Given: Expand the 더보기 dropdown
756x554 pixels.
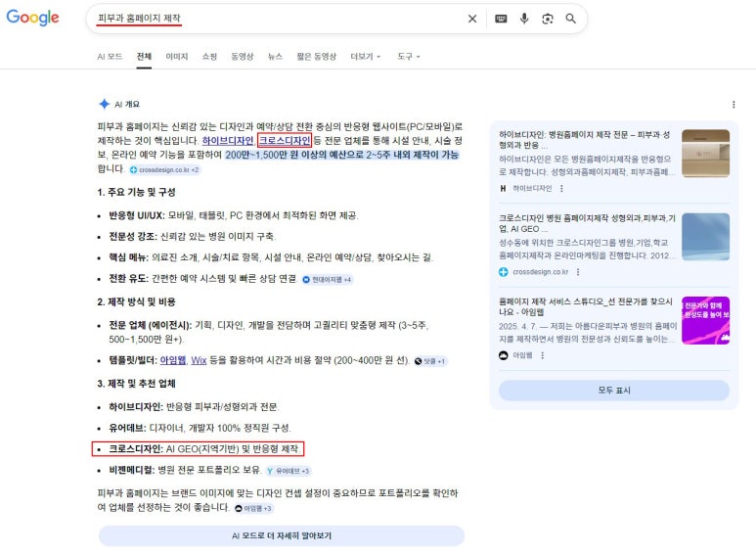Looking at the screenshot, I should coord(366,57).
